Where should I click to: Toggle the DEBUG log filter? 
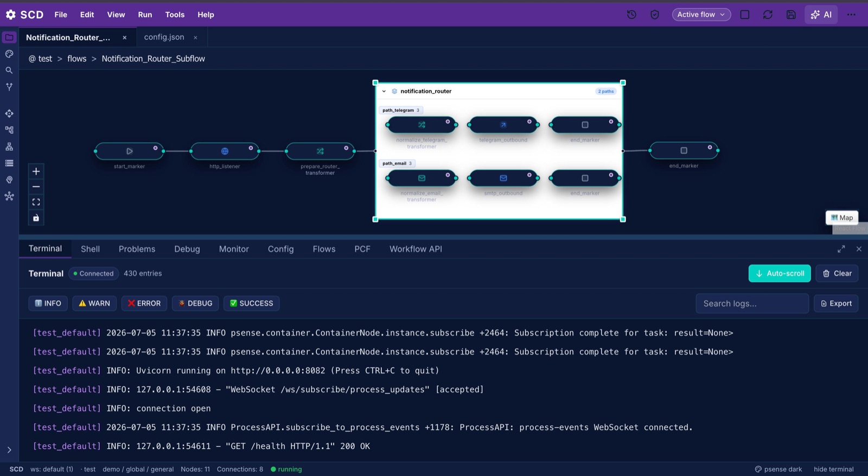[195, 303]
